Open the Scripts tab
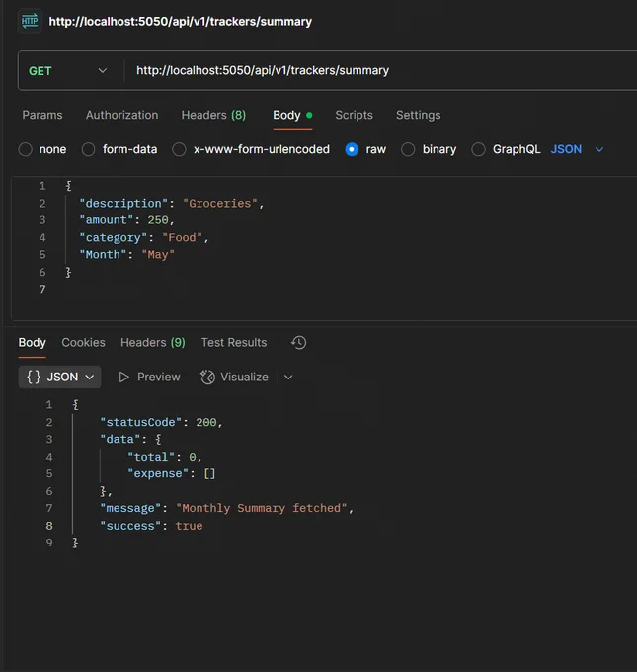Screen dimensions: 637x672 coord(354,115)
